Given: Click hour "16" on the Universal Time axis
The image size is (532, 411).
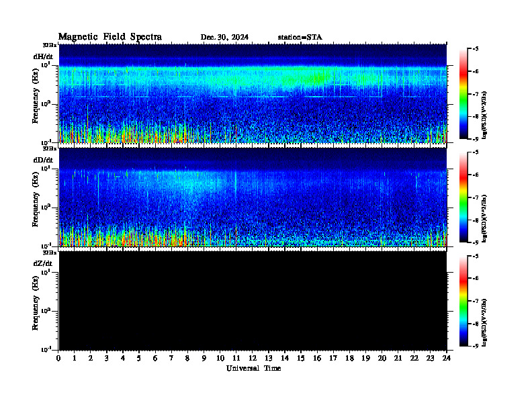Looking at the screenshot, I should (317, 358).
